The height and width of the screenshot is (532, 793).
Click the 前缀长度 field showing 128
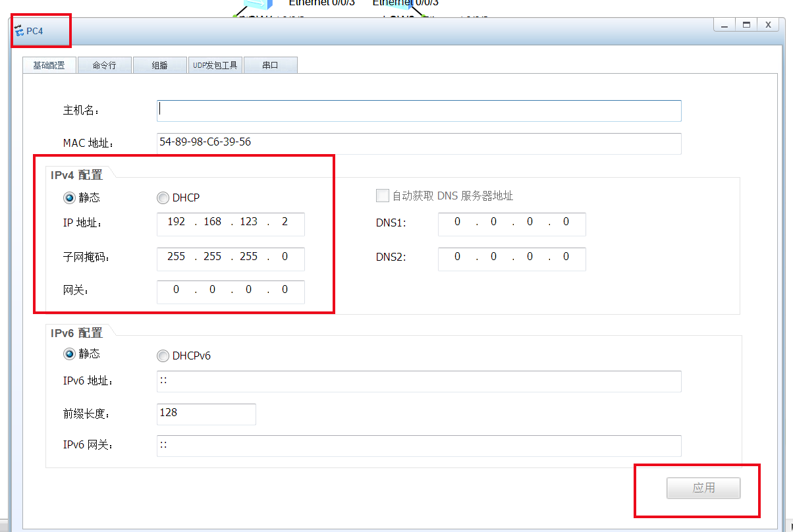click(205, 413)
